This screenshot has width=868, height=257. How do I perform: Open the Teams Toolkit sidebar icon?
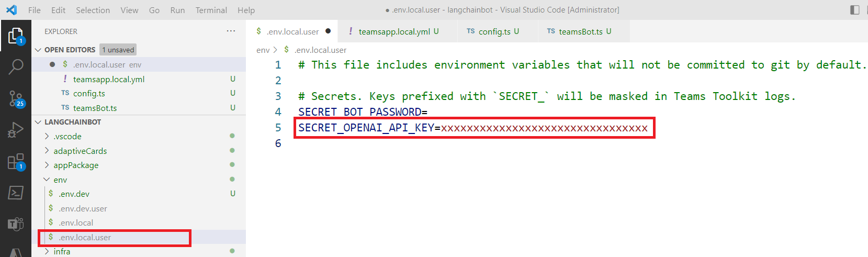16,224
